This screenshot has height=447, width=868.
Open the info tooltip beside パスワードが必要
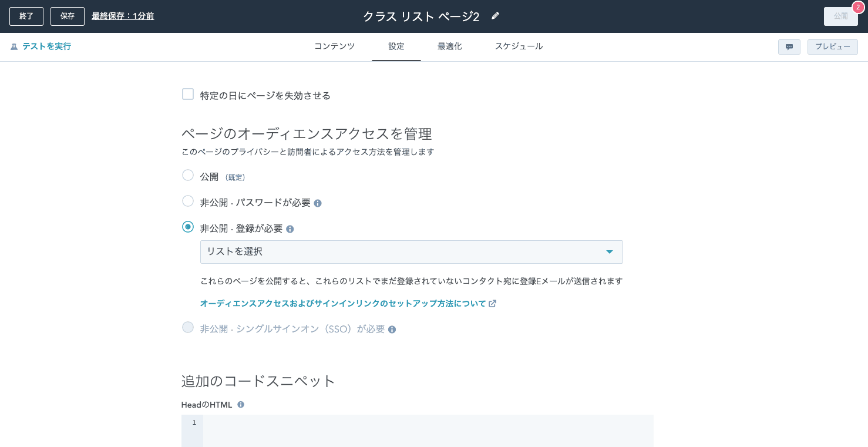click(318, 203)
